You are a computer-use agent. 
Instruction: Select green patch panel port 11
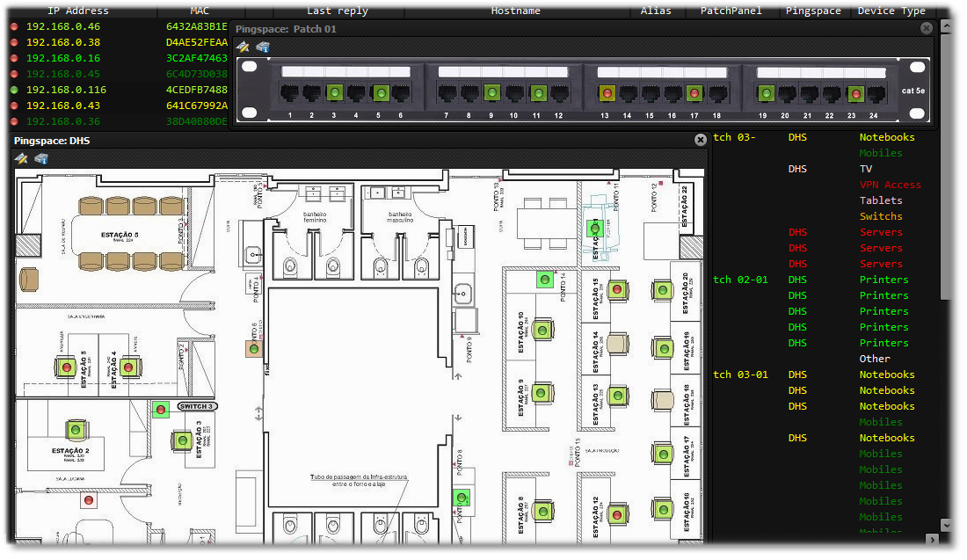(x=538, y=94)
